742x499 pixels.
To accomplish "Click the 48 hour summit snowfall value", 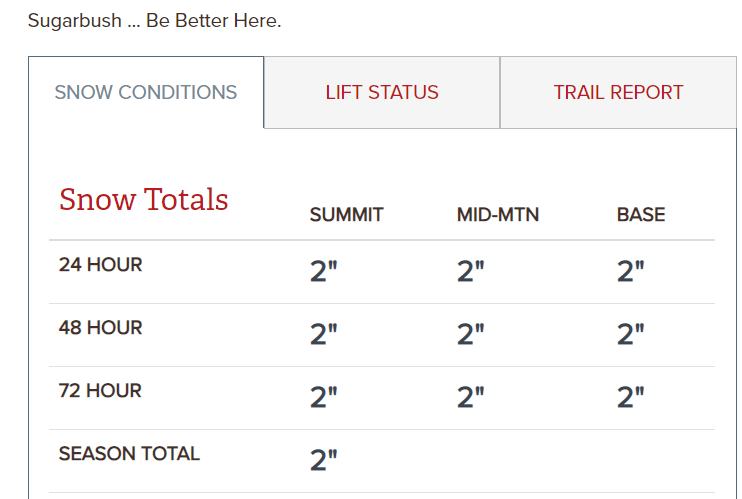I will pyautogui.click(x=324, y=335).
